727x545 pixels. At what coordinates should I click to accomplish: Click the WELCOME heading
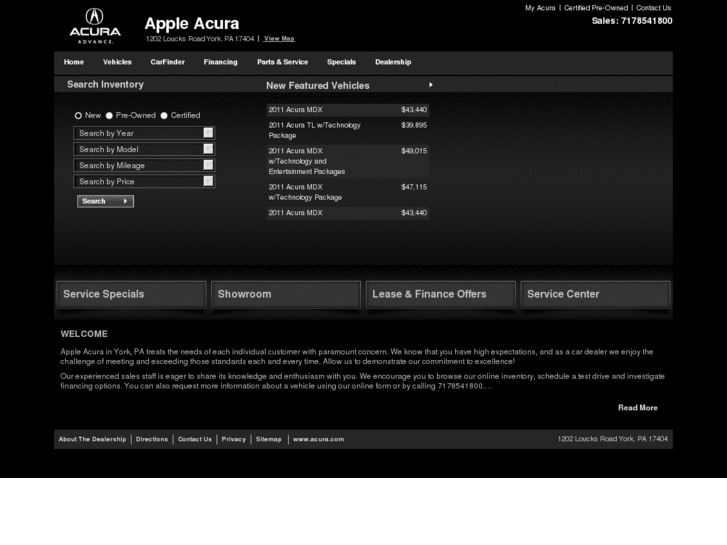click(84, 334)
